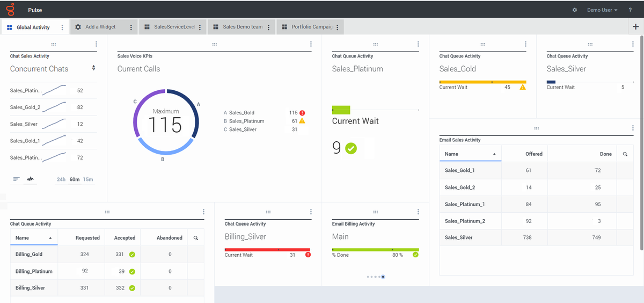644x303 pixels.
Task: Click the settings gear in the header
Action: [575, 10]
